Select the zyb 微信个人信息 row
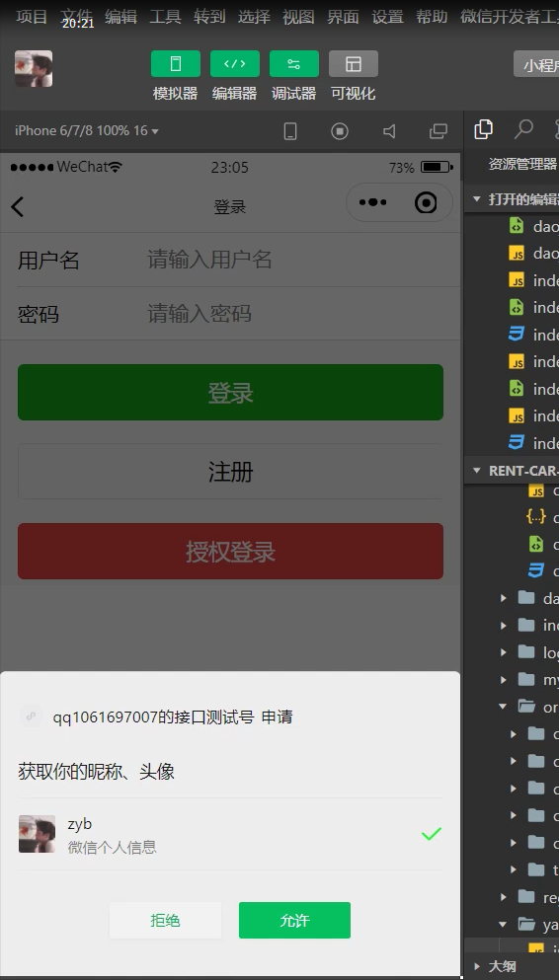The width and height of the screenshot is (559, 980). (230, 834)
